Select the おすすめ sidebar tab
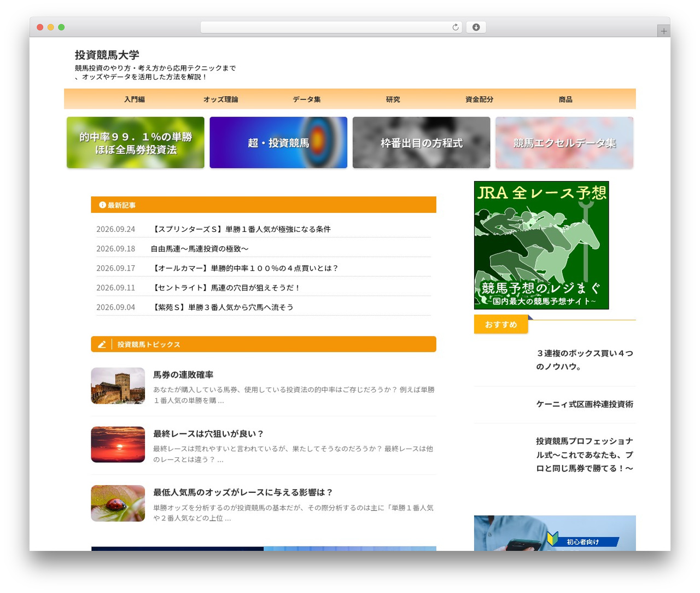The width and height of the screenshot is (700, 593). coord(501,324)
